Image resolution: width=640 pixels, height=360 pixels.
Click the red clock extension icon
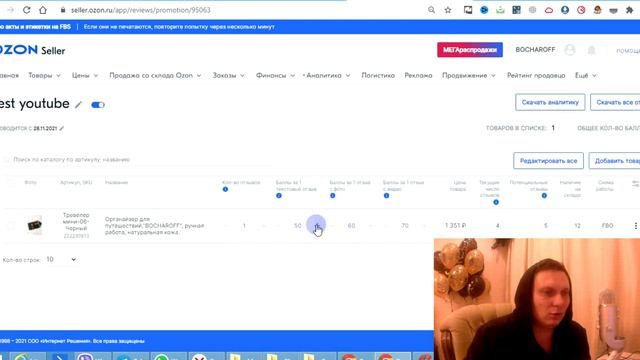[581, 10]
